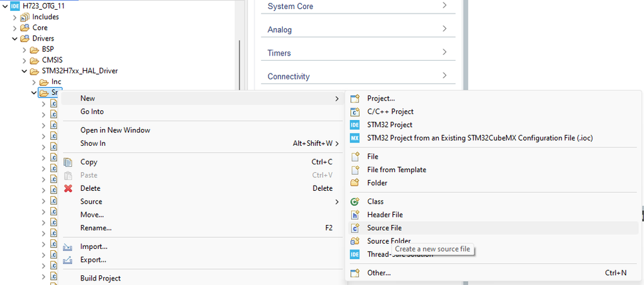Choose Import... from context menu
Screen dimensions: 644x285
tap(201, 246)
